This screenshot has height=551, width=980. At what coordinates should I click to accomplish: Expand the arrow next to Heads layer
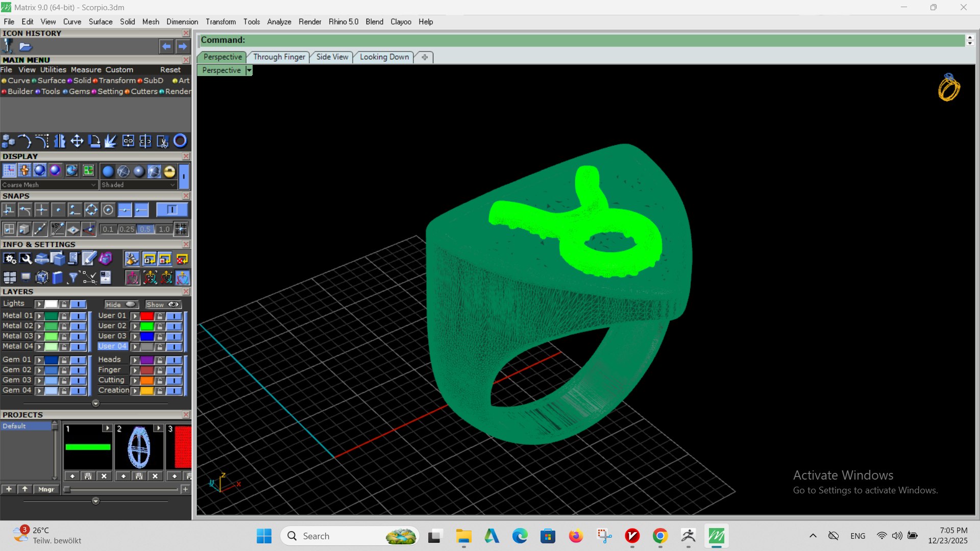pos(135,360)
